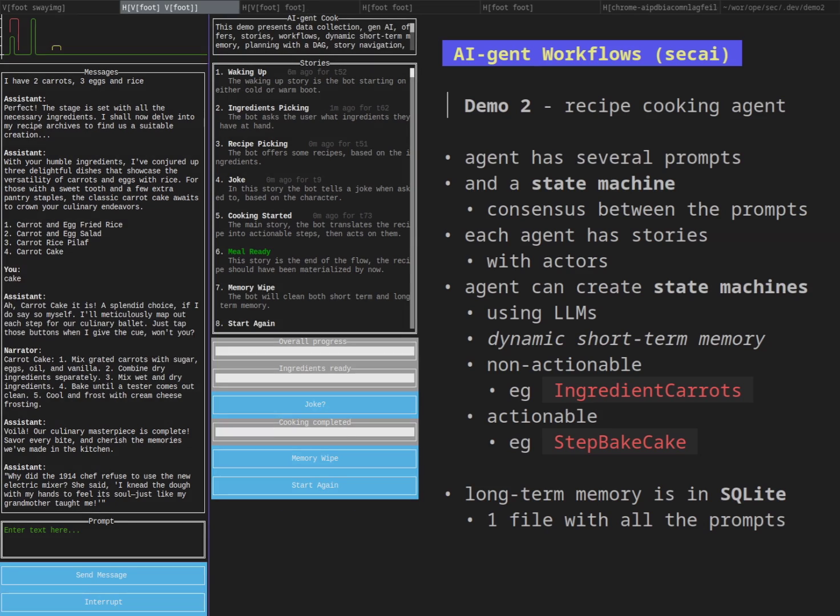Screen dimensions: 840x616
Task: Select the Recipe Picking story
Action: (312, 153)
